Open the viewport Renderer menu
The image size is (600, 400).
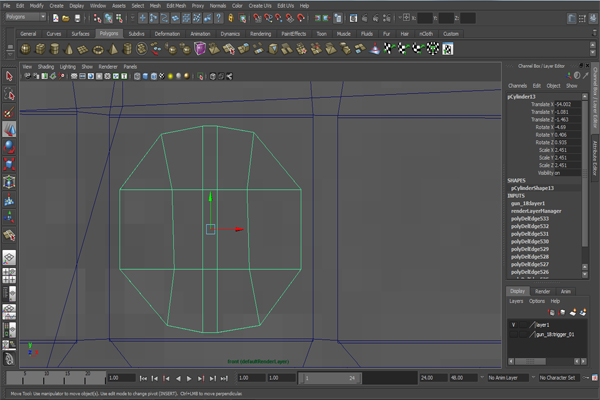[x=108, y=67]
